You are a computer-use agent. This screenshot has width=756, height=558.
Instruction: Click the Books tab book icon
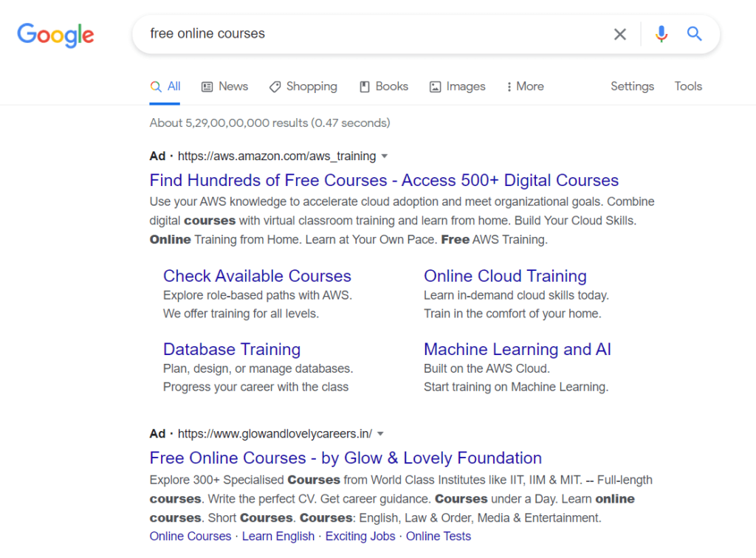365,87
